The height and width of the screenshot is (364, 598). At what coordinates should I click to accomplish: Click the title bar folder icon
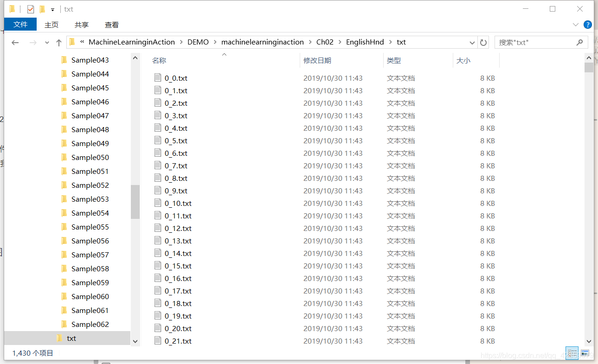(12, 9)
